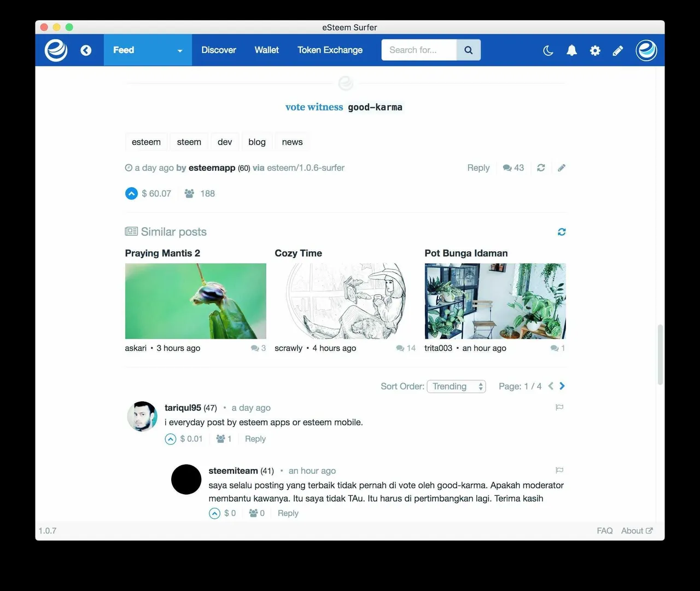This screenshot has width=700, height=591.
Task: Open the Pot Bunga Idaman plants thumbnail
Action: click(495, 301)
